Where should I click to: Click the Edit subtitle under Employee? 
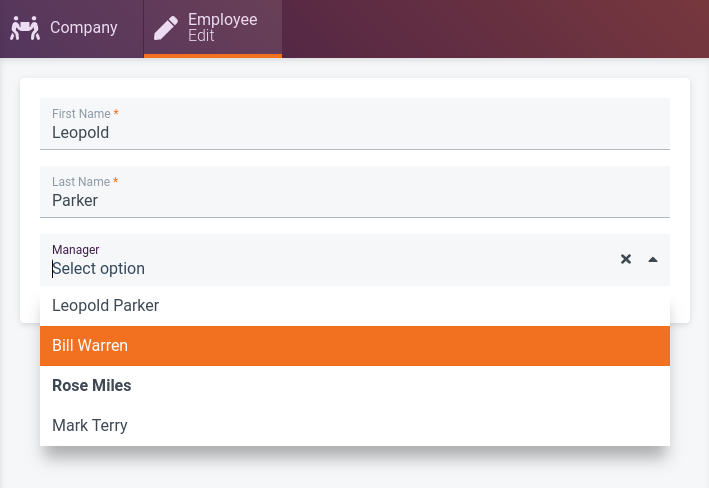click(201, 36)
